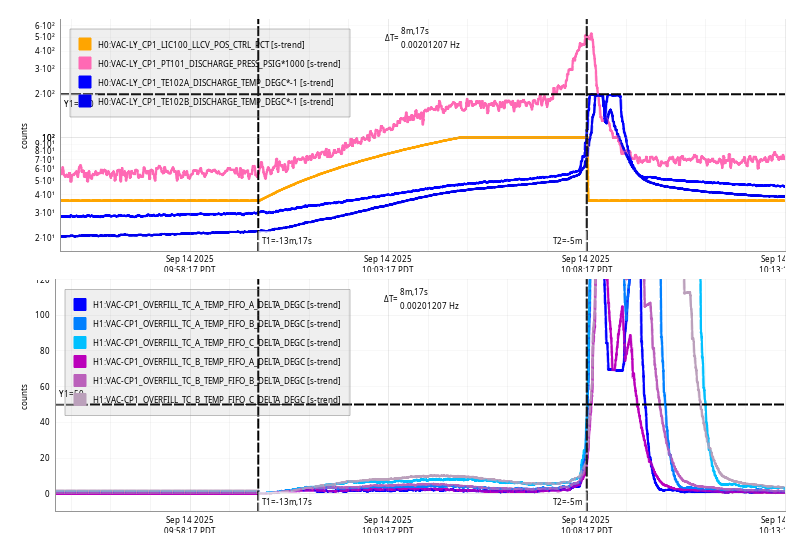The height and width of the screenshot is (551, 804).
Task: Click the T2=-5m cursor label in bottom plot
Action: [x=567, y=502]
